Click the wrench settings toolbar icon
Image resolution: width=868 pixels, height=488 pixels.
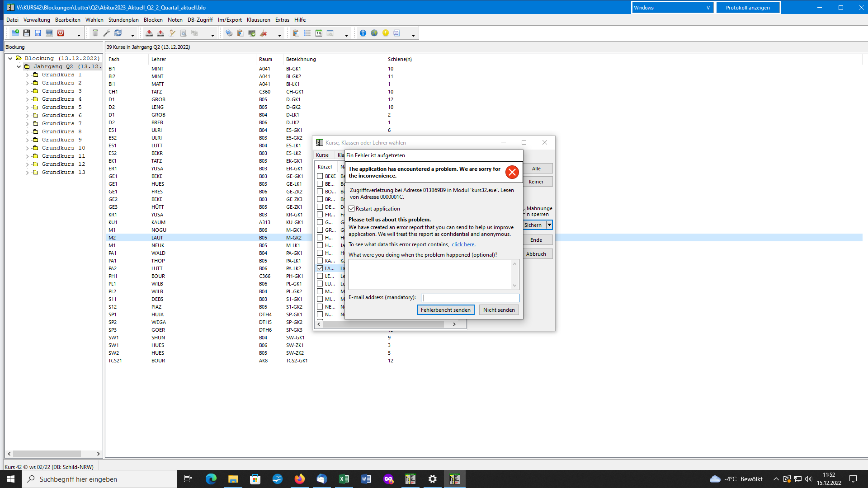tap(107, 33)
